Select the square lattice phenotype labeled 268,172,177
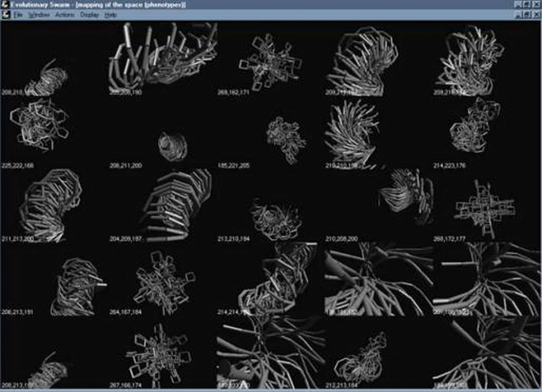 coord(484,208)
